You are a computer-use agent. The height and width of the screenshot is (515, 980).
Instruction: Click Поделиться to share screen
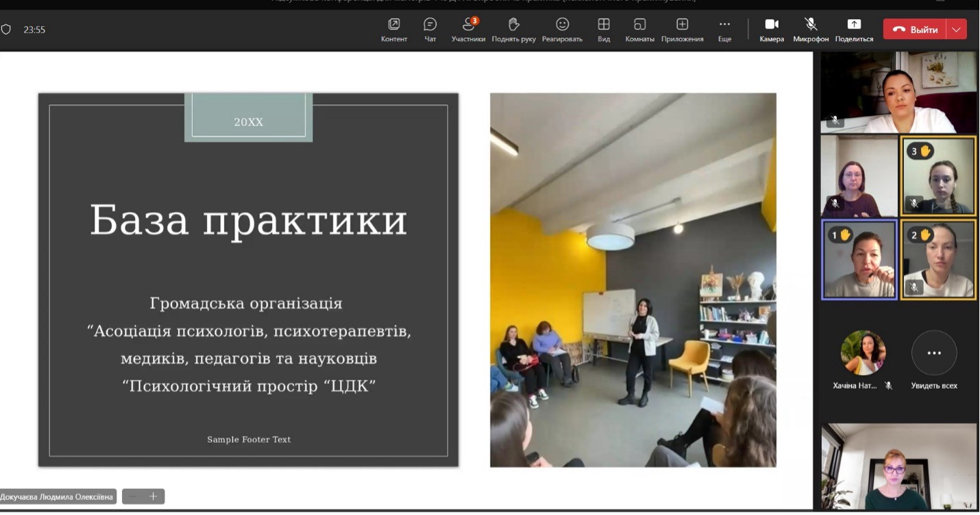[854, 29]
